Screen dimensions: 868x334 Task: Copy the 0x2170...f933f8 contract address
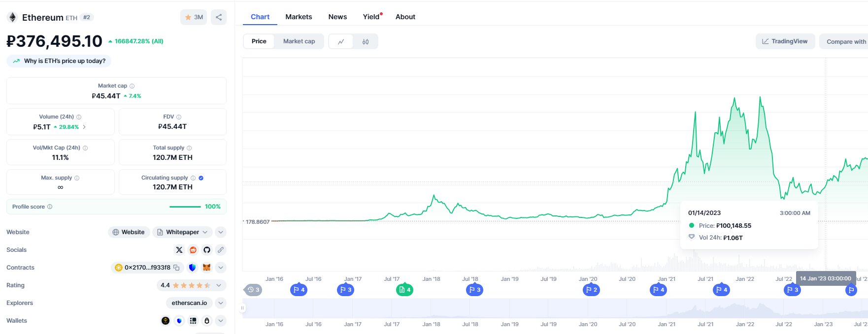(x=176, y=268)
